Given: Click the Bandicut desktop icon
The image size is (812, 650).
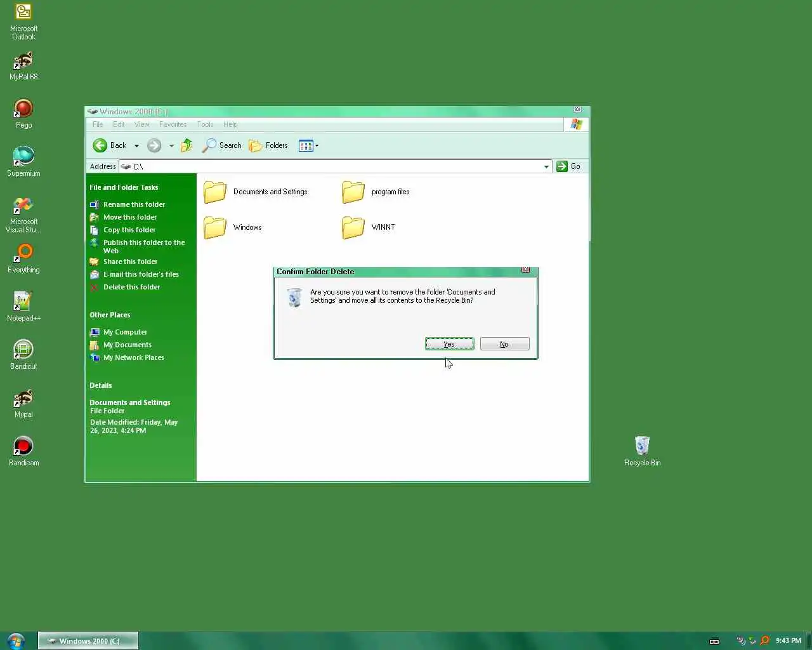Looking at the screenshot, I should tap(23, 355).
